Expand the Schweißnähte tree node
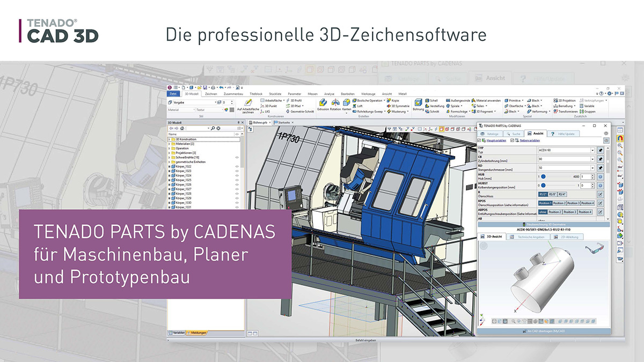Image resolution: width=644 pixels, height=362 pixels. coord(169,157)
